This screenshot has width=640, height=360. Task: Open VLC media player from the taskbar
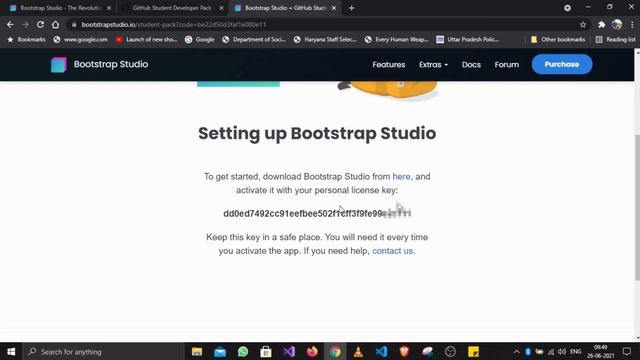pyautogui.click(x=358, y=351)
